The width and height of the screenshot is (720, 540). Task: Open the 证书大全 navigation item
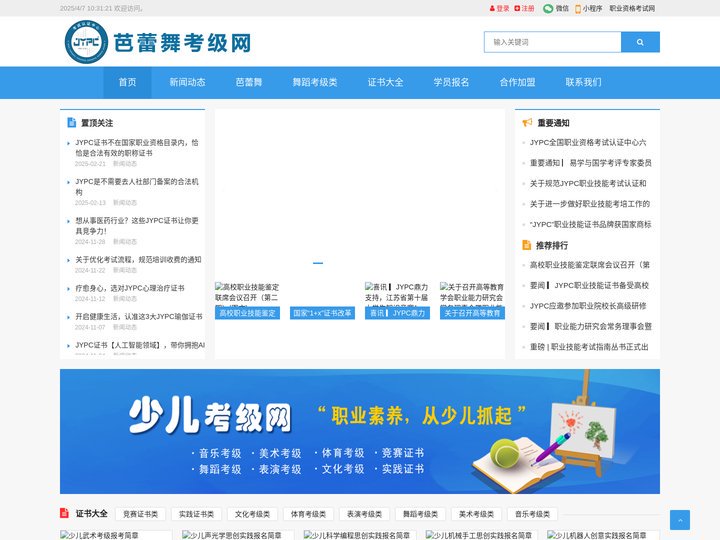coord(386,82)
